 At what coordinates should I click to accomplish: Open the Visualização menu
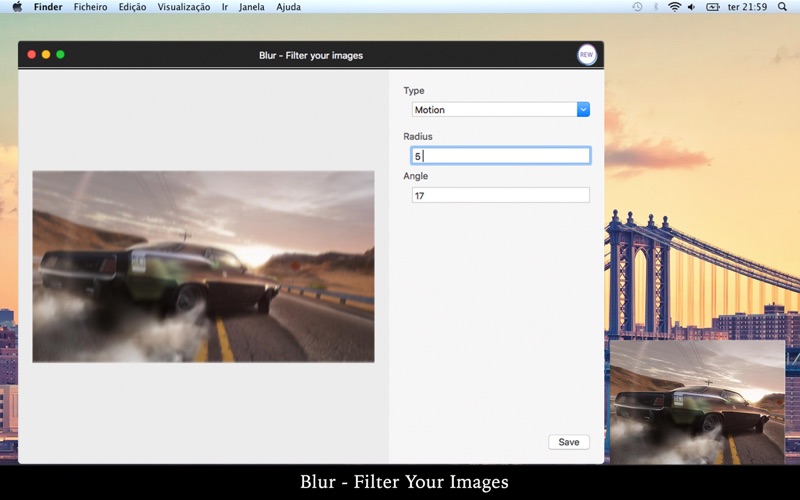[x=184, y=7]
